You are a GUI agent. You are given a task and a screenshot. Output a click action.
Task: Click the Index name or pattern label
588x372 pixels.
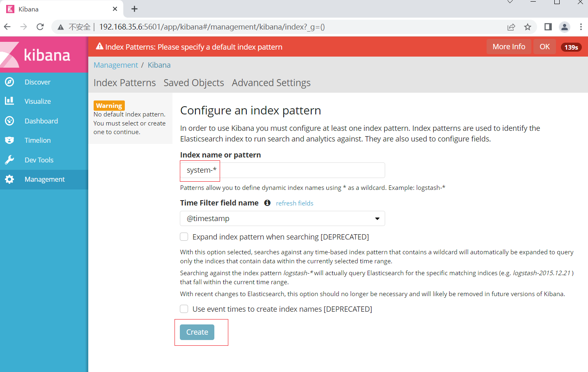coord(220,155)
